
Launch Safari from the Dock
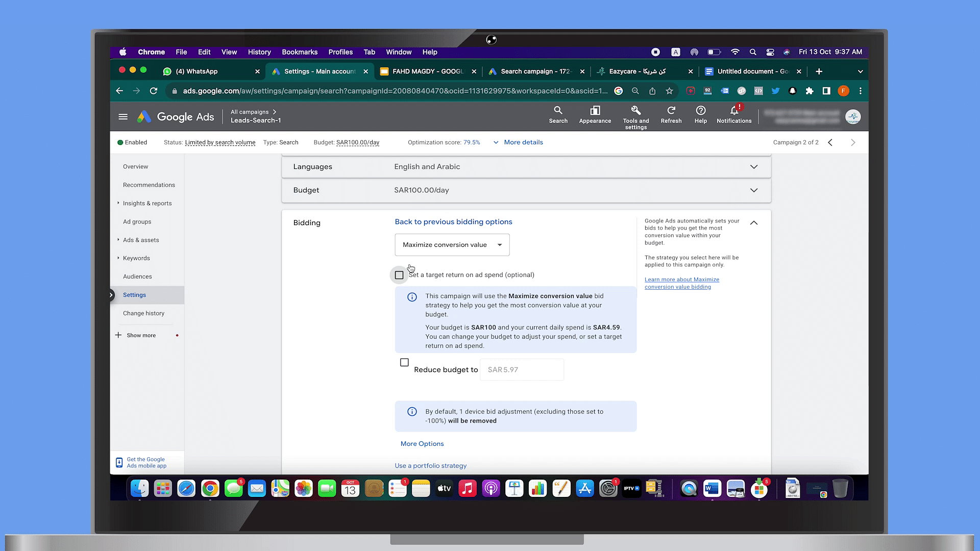coord(186,489)
